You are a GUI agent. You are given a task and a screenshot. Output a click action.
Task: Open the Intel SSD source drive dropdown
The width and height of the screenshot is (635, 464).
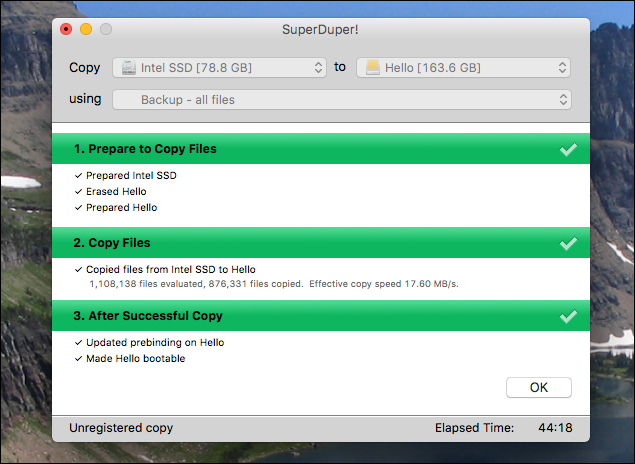click(x=219, y=67)
